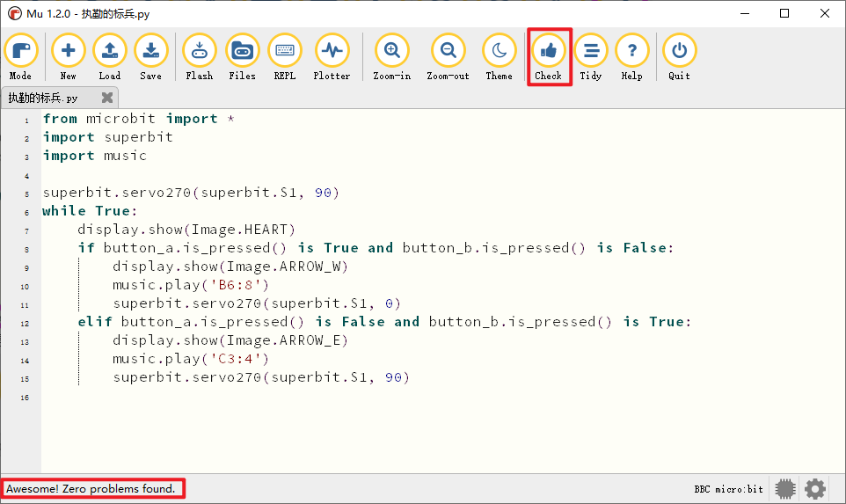Screen dimensions: 846x504
Task: Create a new file with New
Action: 68,56
